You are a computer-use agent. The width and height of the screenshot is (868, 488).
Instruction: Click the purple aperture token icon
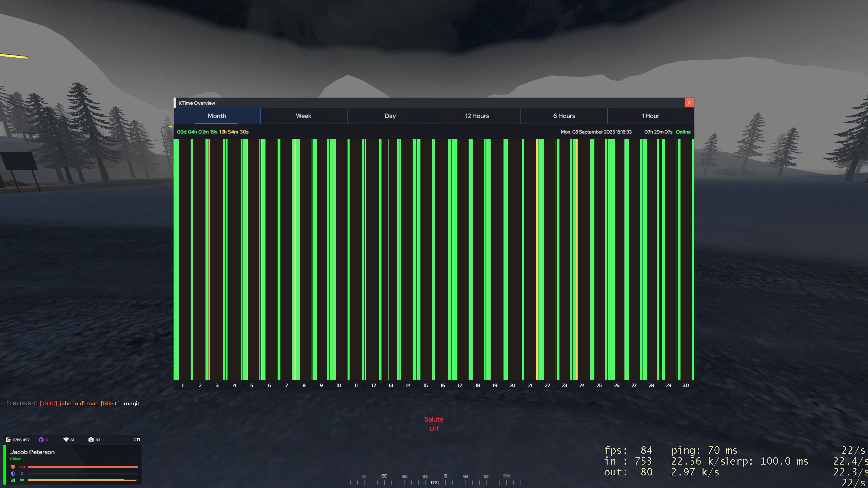click(x=41, y=440)
